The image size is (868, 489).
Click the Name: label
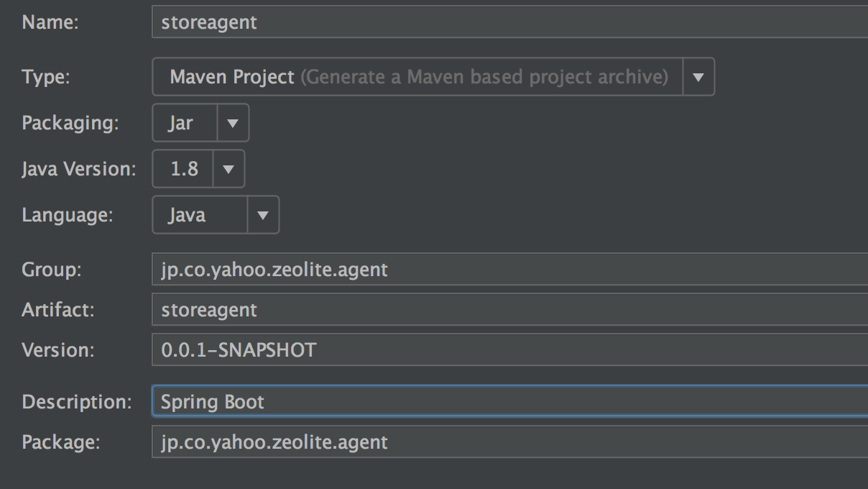[x=50, y=22]
